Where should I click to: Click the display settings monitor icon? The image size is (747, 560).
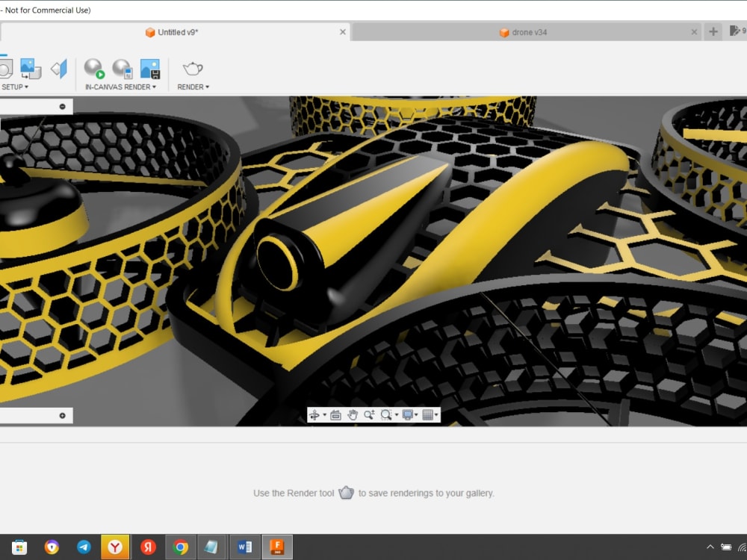pos(408,414)
